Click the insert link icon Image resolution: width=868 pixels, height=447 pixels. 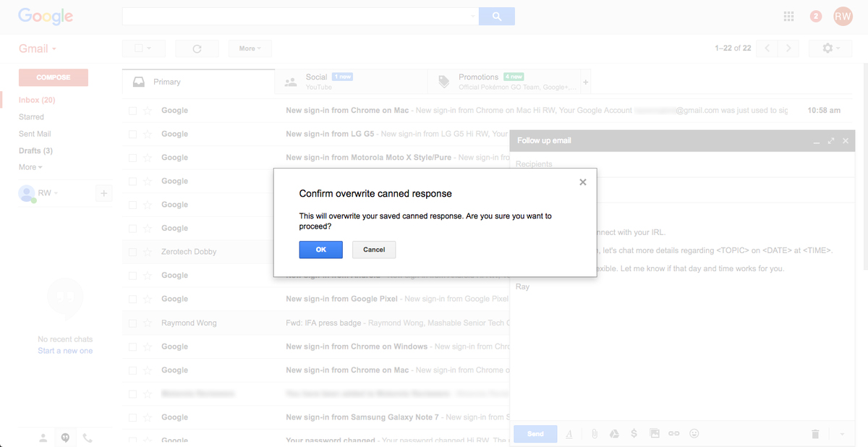point(674,433)
